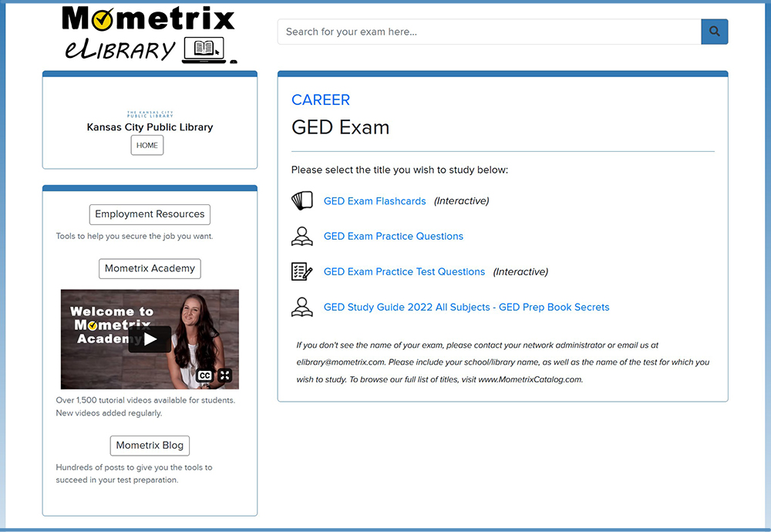Click the (Interactive) label next to Flashcards

(462, 200)
